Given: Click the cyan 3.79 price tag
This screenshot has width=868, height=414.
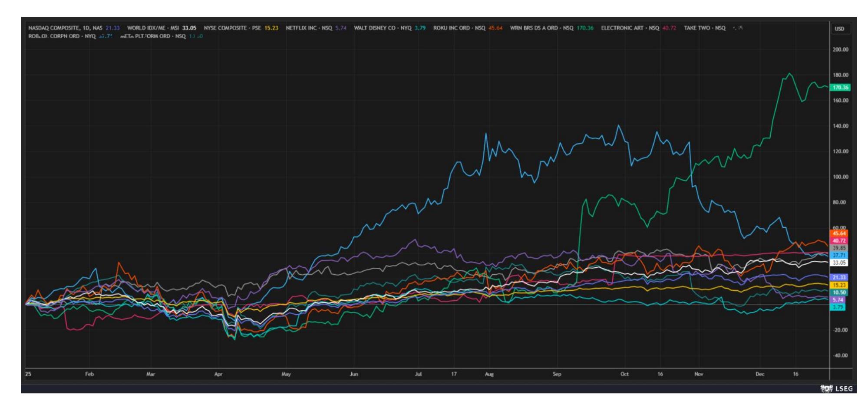Looking at the screenshot, I should click(x=838, y=307).
